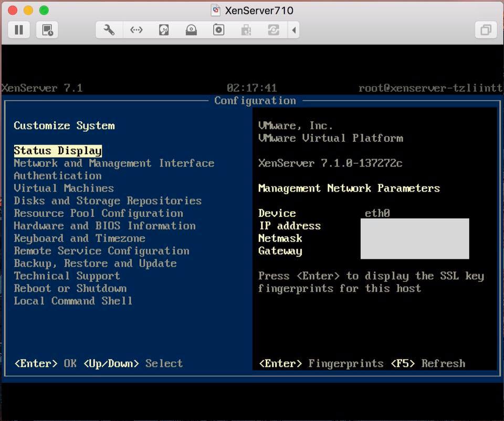
Task: Click the green zoom window button
Action: click(44, 10)
